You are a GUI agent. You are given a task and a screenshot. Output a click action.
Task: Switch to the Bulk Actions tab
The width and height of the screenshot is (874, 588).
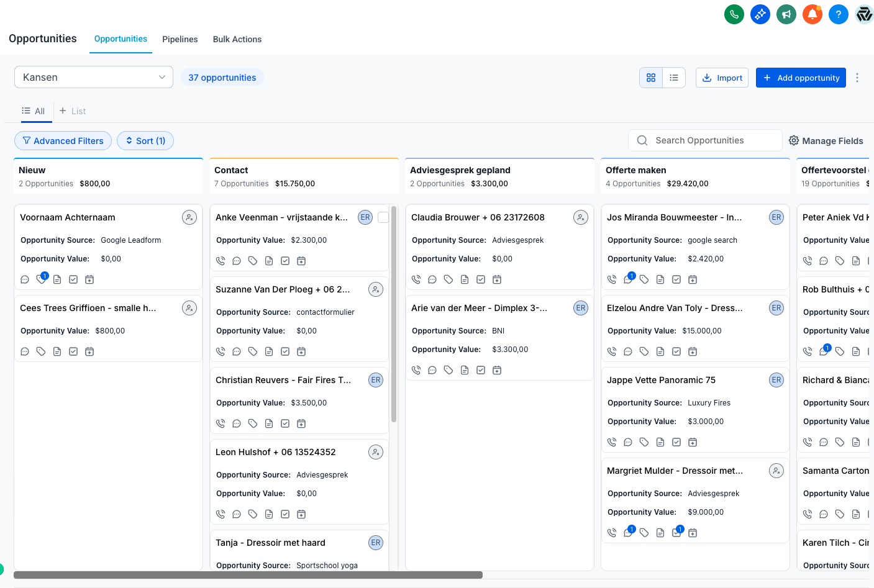click(237, 39)
